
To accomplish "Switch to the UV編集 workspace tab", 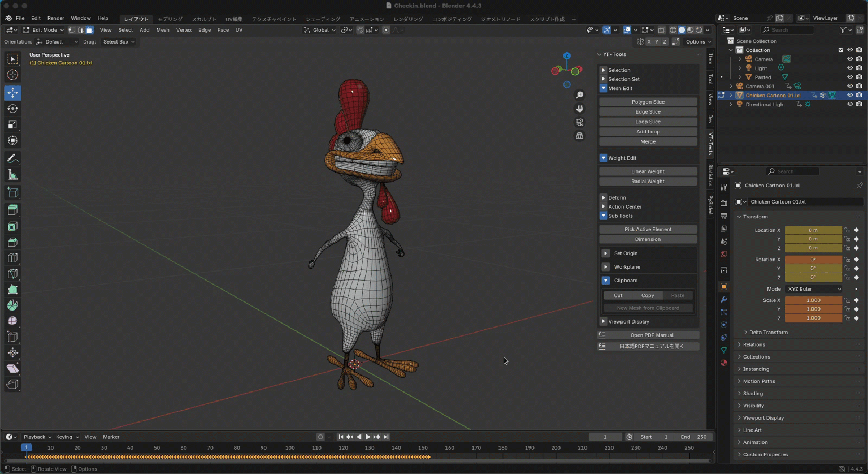I will [x=234, y=19].
